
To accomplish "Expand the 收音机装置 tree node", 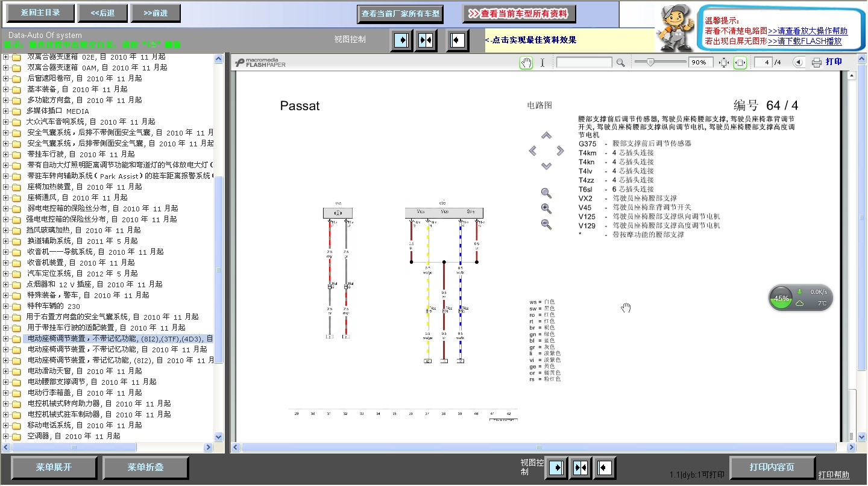I will [5, 263].
